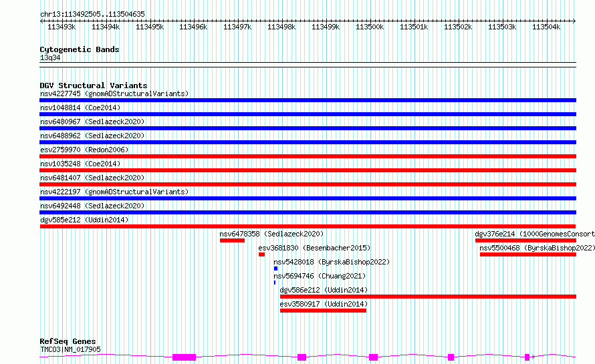Viewport: 595px width, 364px height.
Task: Open esv3681830 (Besenbacher2015) label
Action: pos(314,248)
